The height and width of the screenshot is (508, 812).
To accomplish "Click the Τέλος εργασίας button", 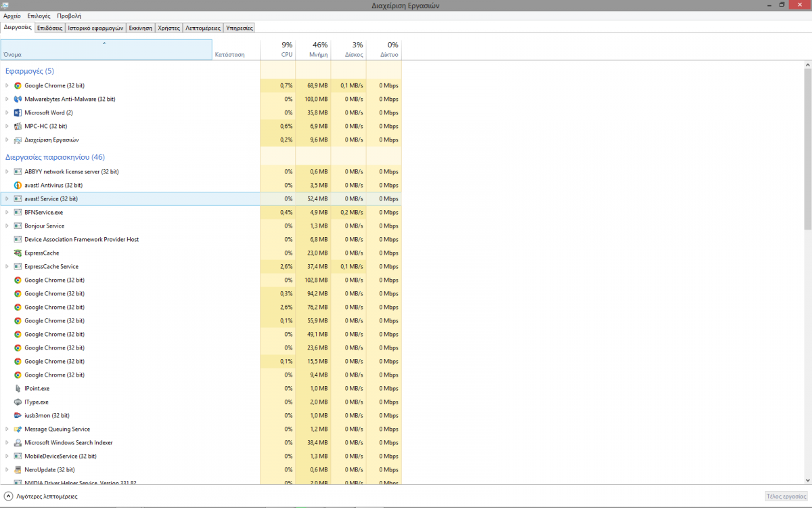I will tap(786, 496).
